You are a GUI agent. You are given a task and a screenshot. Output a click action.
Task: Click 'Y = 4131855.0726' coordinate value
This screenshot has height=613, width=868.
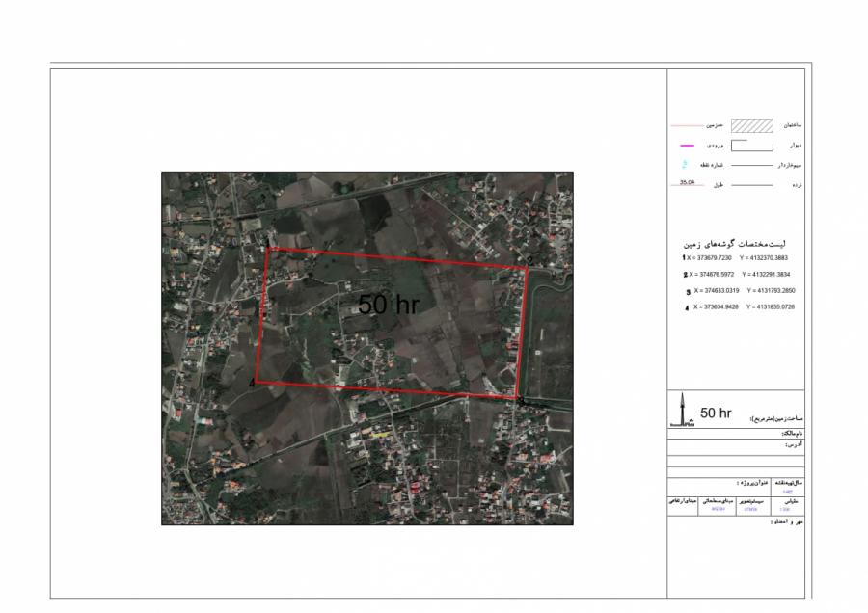point(770,306)
